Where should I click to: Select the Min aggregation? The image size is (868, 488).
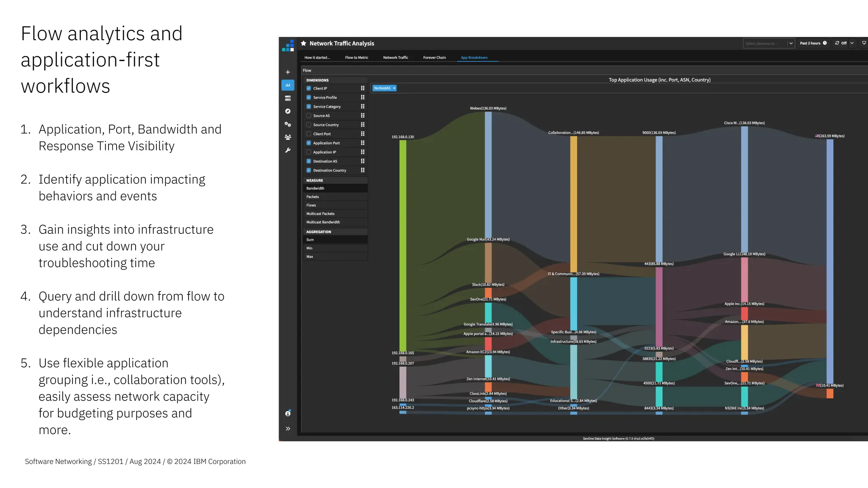click(335, 248)
